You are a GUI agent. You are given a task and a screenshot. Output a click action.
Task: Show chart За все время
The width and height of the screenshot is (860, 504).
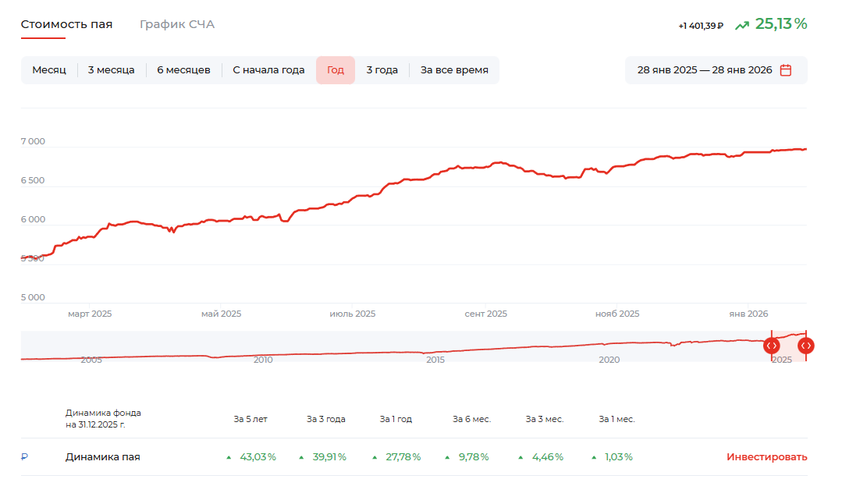pos(454,70)
